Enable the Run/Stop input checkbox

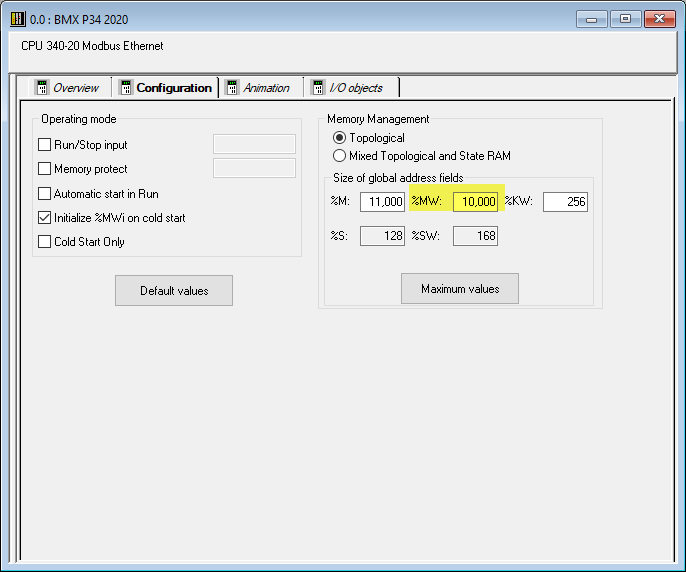(44, 144)
